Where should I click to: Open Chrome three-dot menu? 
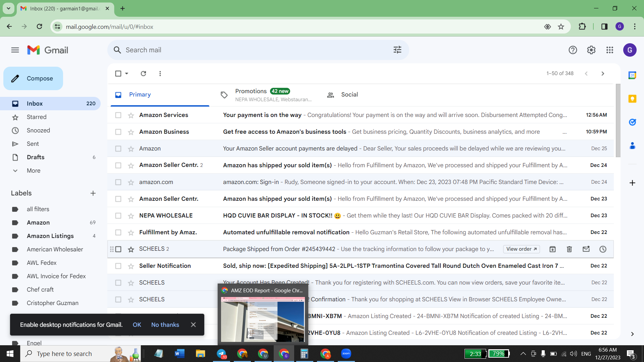(635, 26)
